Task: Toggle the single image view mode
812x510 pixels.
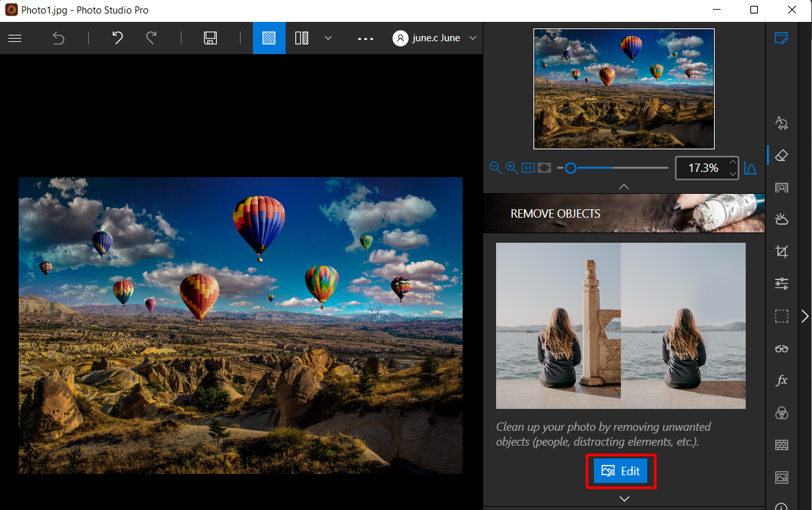Action: (269, 38)
